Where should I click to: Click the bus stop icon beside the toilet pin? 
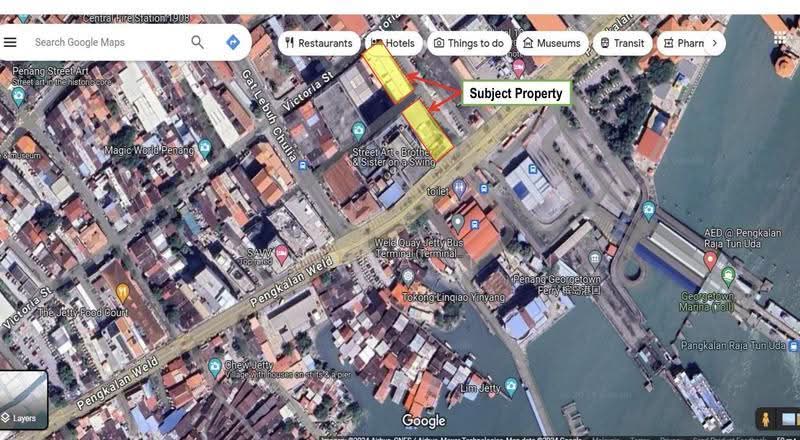click(x=484, y=189)
